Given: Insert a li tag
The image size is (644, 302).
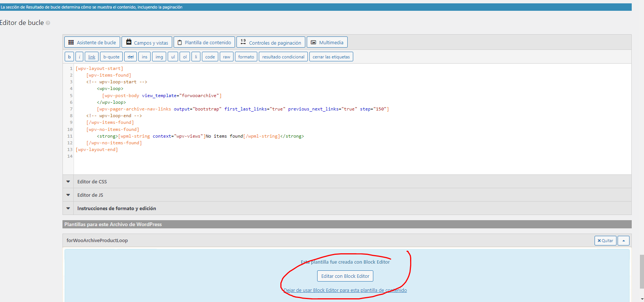Looking at the screenshot, I should click(x=196, y=57).
